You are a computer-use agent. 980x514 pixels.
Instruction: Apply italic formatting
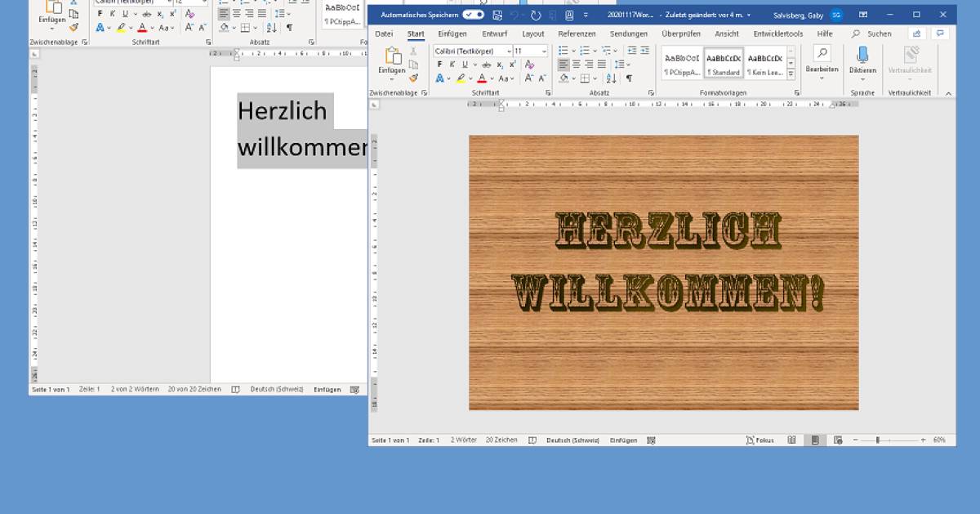(452, 64)
